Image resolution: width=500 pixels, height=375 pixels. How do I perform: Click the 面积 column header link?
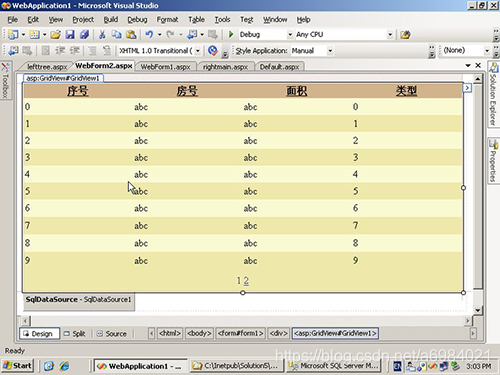click(297, 91)
